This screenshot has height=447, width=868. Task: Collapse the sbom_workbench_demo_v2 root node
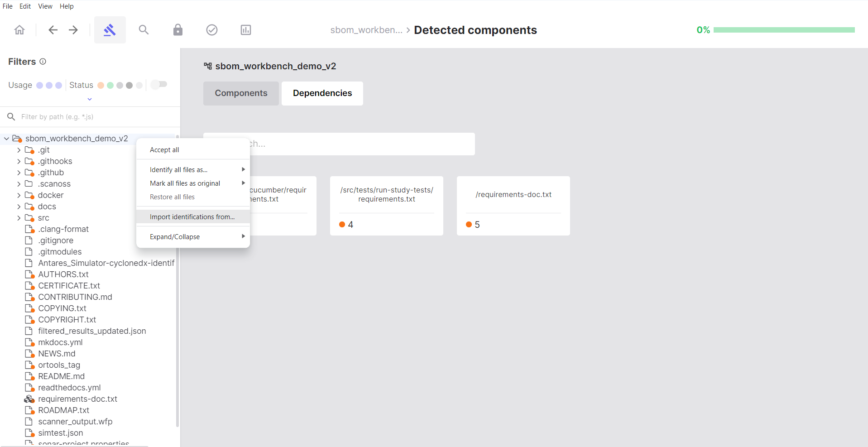tap(7, 139)
